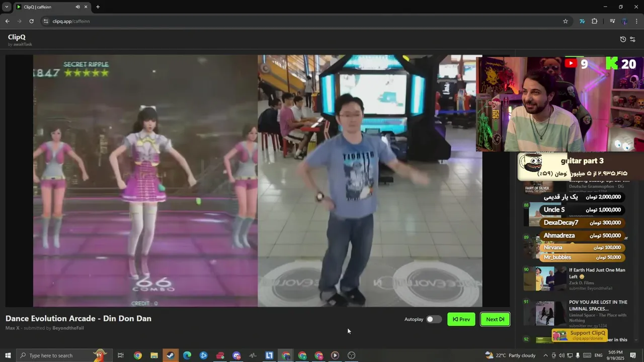The image size is (644, 362).
Task: Open File Explorer from the taskbar
Action: click(154, 355)
